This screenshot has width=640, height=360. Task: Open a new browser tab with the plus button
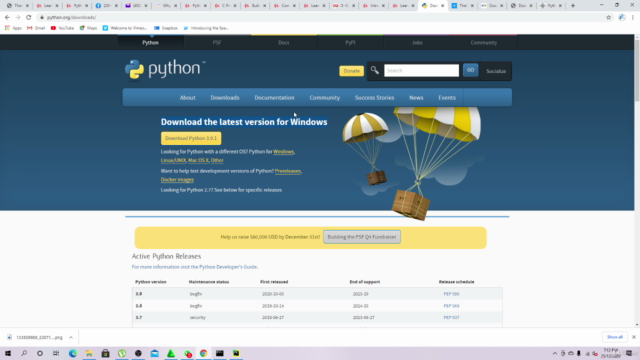pos(573,6)
